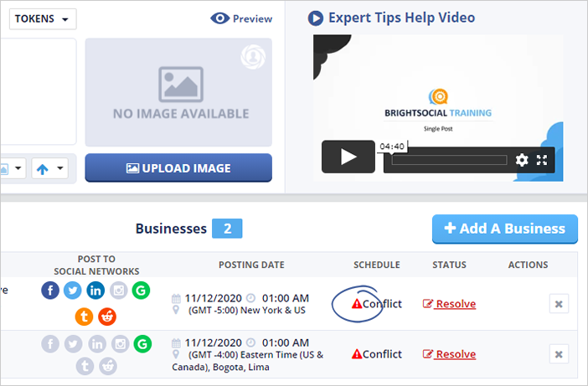Click the orange Tumblr icon
Viewport: 588px width, 386px height.
(x=84, y=316)
